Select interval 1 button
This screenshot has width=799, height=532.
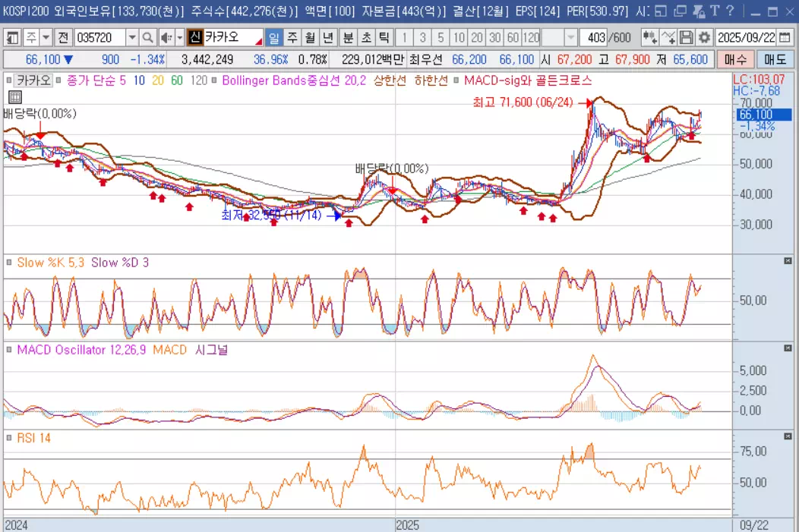tap(405, 38)
